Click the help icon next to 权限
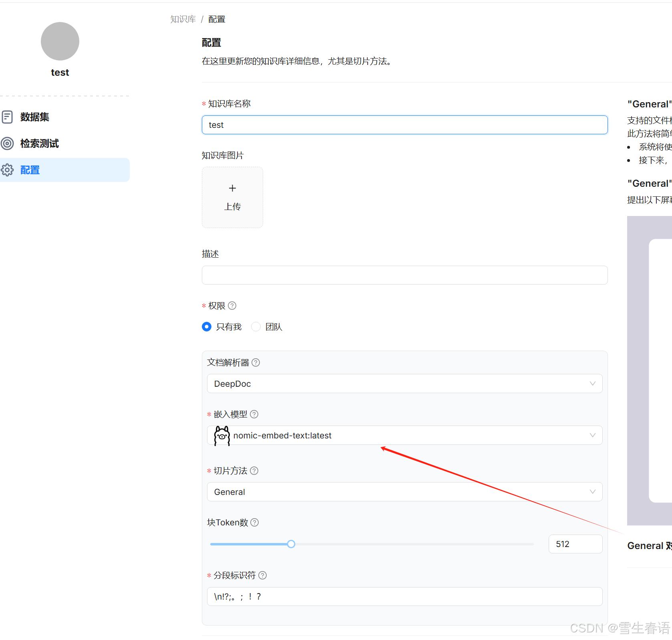672x640 pixels. pyautogui.click(x=232, y=305)
